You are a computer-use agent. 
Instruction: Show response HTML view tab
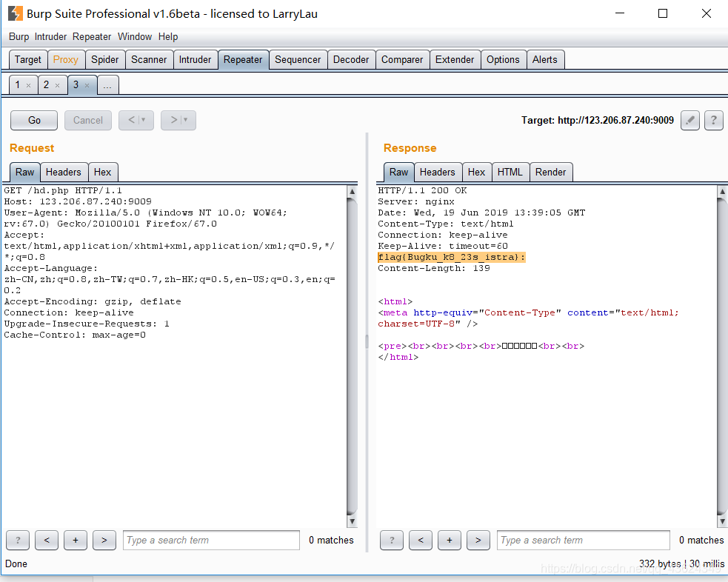[510, 173]
